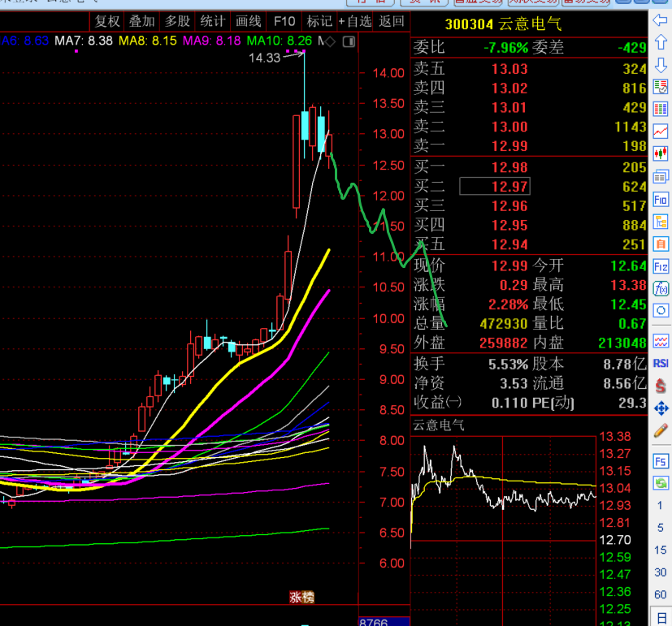
Task: Open the f(x) formula icon
Action: tap(661, 289)
